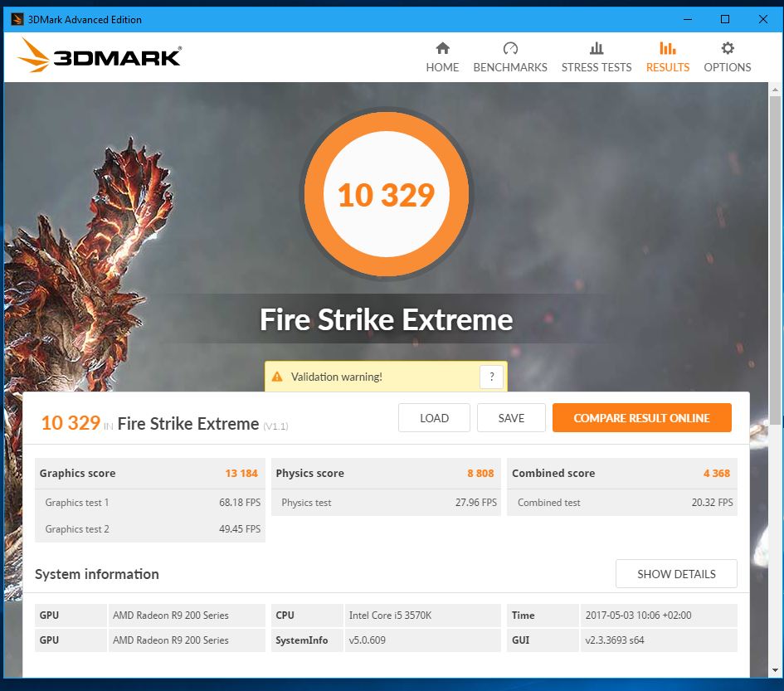
Task: Click first AMD Radeon R9 200 Series row
Action: click(x=187, y=616)
